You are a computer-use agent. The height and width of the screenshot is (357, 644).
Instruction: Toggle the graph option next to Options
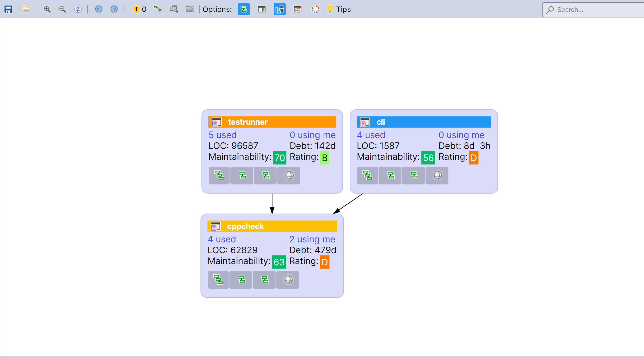(243, 9)
